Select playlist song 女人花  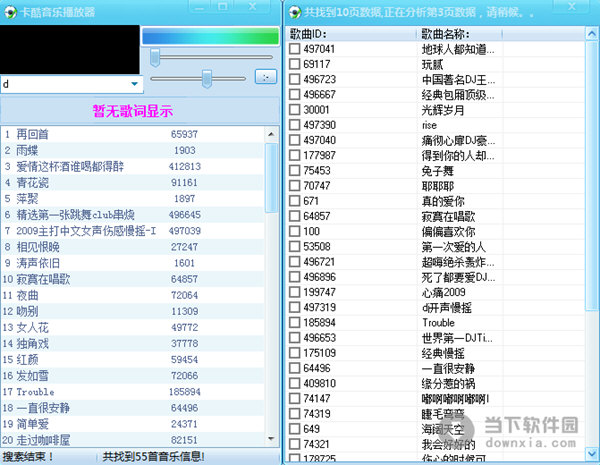pyautogui.click(x=132, y=327)
